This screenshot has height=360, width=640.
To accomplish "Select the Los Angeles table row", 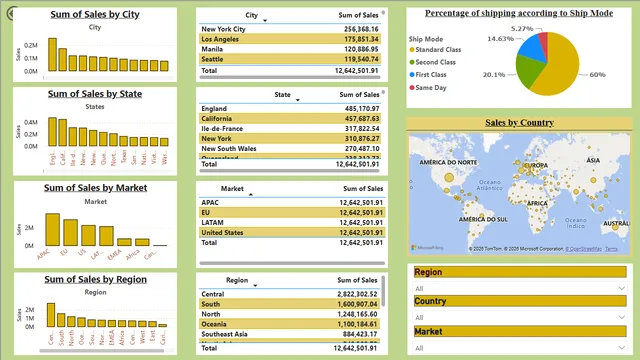I will 290,39.
